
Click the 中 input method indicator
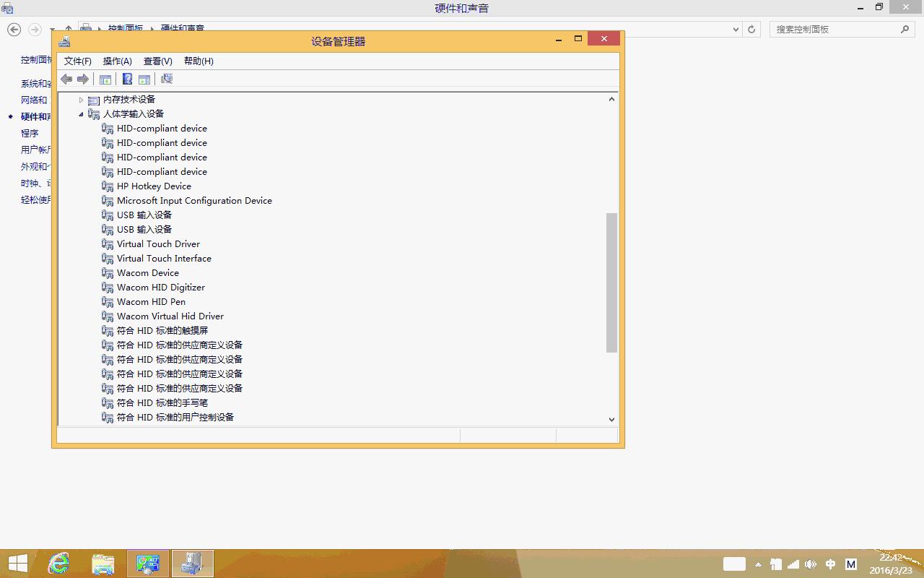click(x=830, y=564)
